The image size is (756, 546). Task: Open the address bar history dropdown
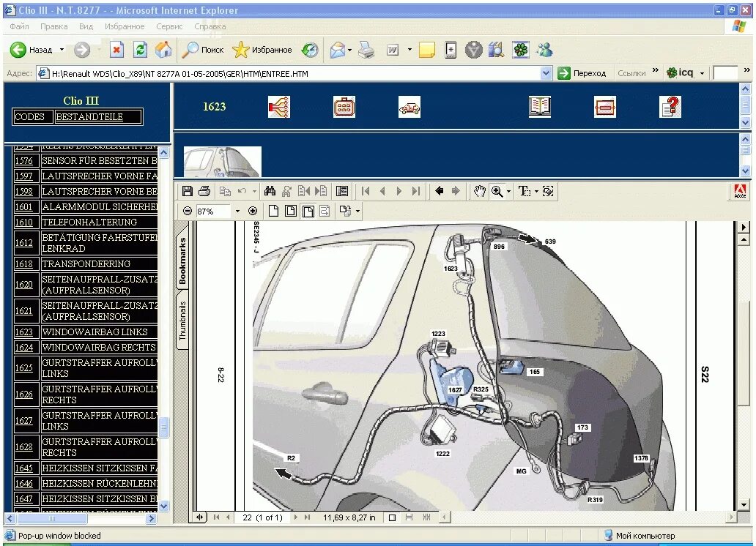click(x=546, y=73)
